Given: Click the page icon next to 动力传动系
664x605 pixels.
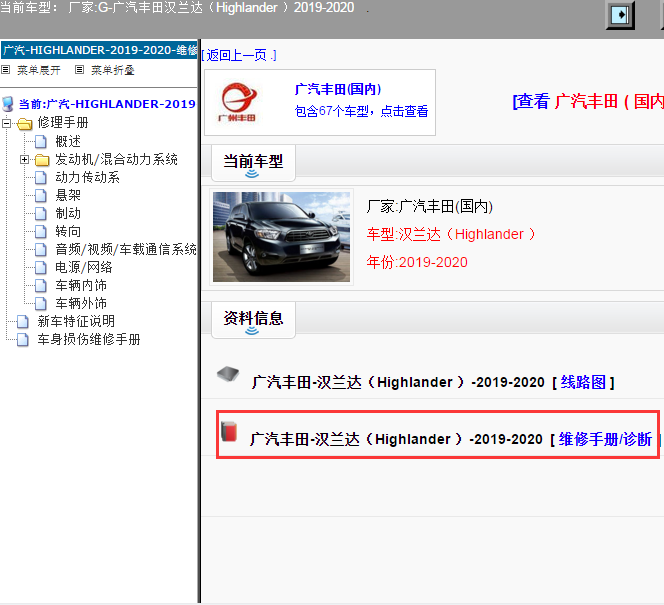Looking at the screenshot, I should (41, 177).
